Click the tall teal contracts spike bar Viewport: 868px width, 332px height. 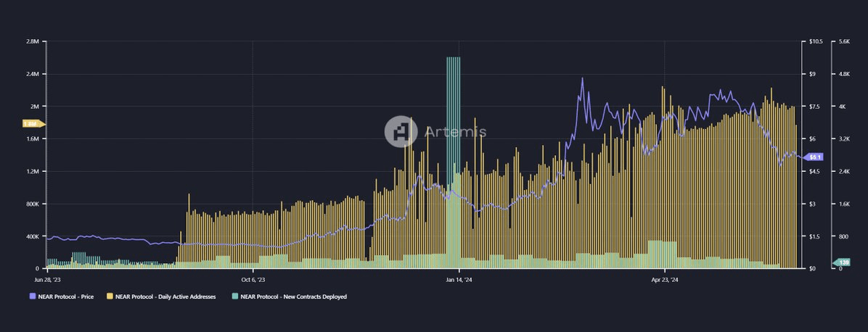tap(454, 162)
